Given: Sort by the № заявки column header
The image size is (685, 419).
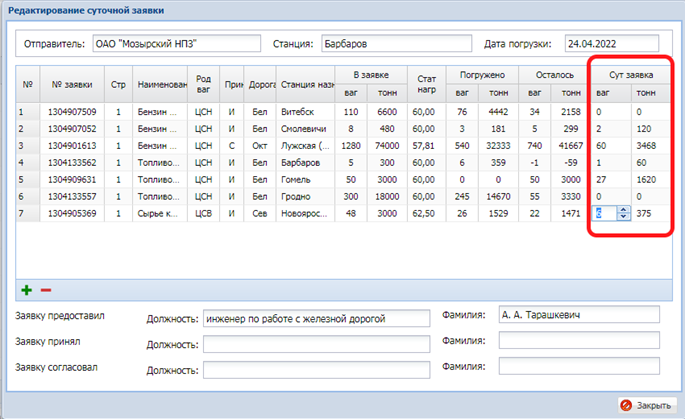Looking at the screenshot, I should [72, 84].
